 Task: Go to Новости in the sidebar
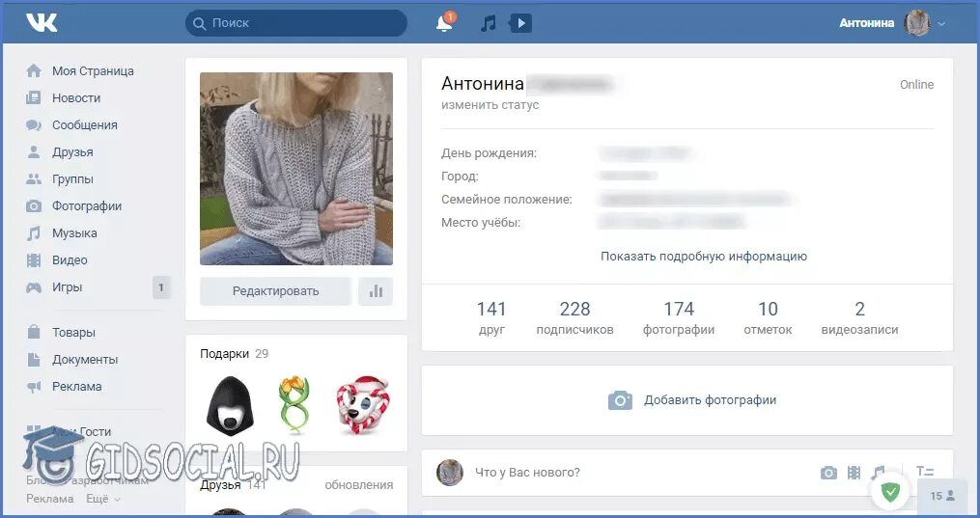[76, 98]
